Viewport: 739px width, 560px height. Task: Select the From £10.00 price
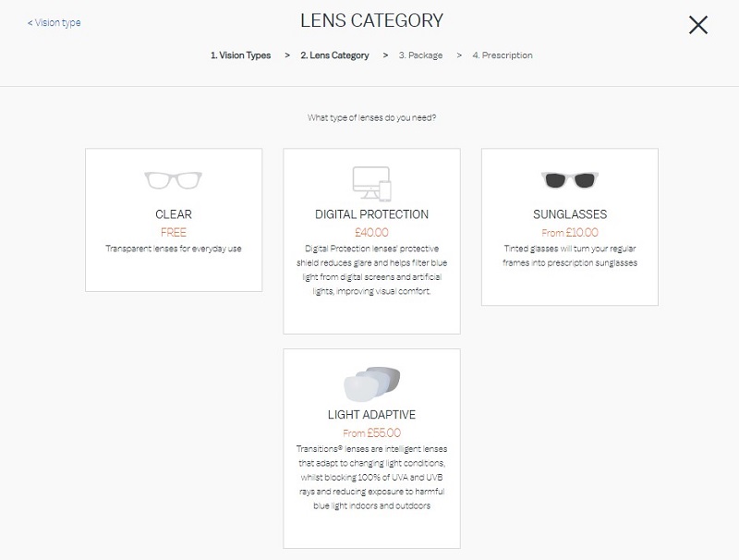[x=570, y=232]
